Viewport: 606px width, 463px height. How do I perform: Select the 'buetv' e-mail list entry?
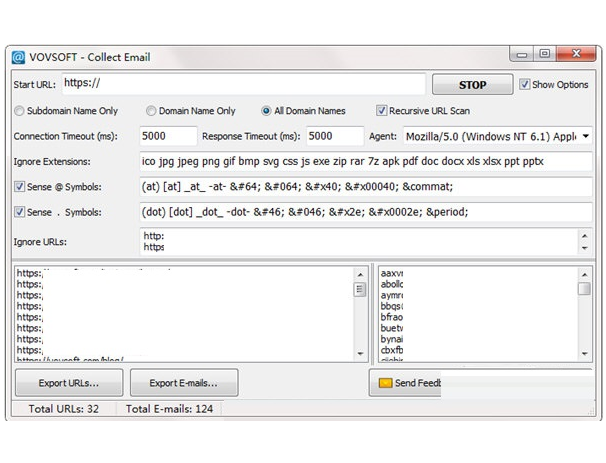[392, 328]
